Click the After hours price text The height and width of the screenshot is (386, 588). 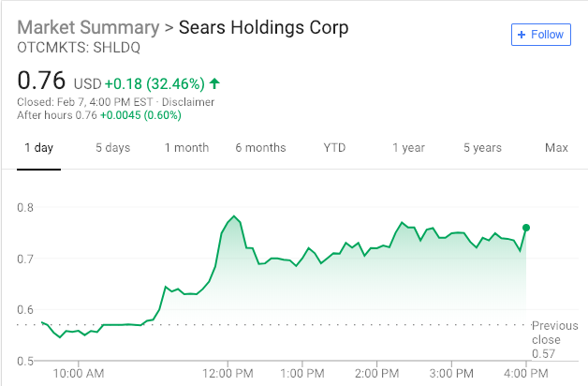point(99,115)
